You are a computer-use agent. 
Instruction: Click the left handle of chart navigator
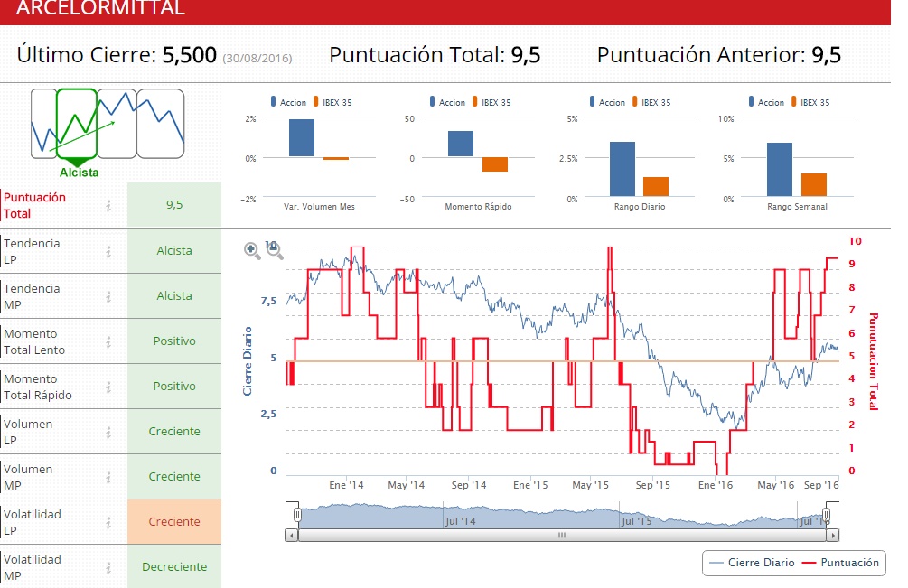click(x=296, y=515)
